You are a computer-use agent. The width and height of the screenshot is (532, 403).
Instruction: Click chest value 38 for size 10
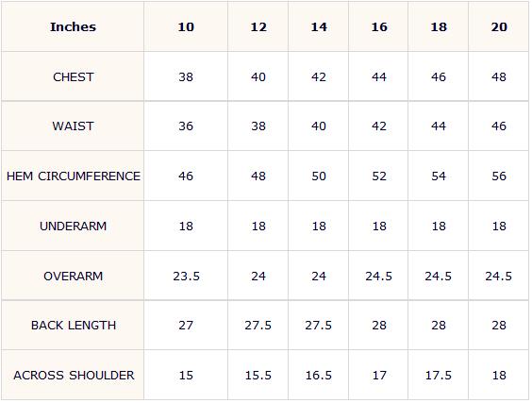point(186,77)
